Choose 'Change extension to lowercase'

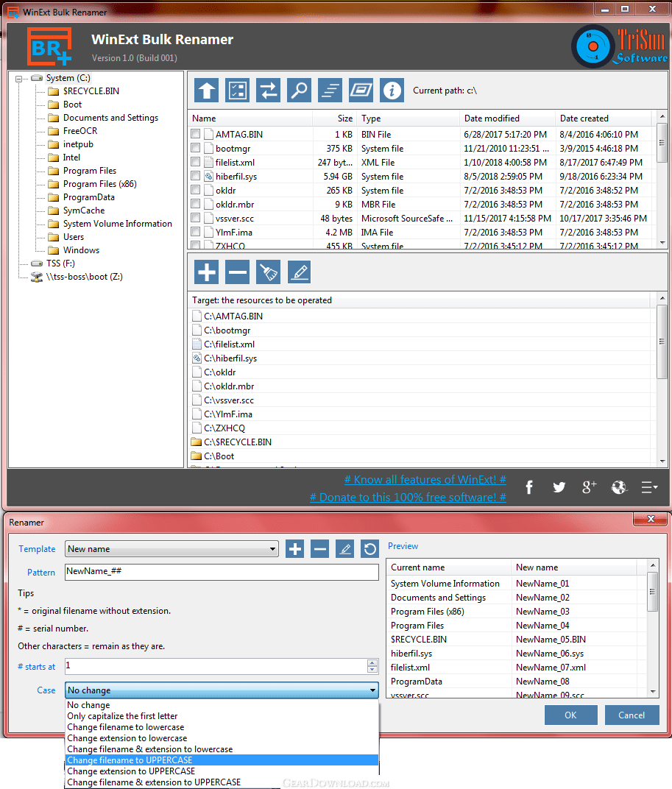point(222,738)
